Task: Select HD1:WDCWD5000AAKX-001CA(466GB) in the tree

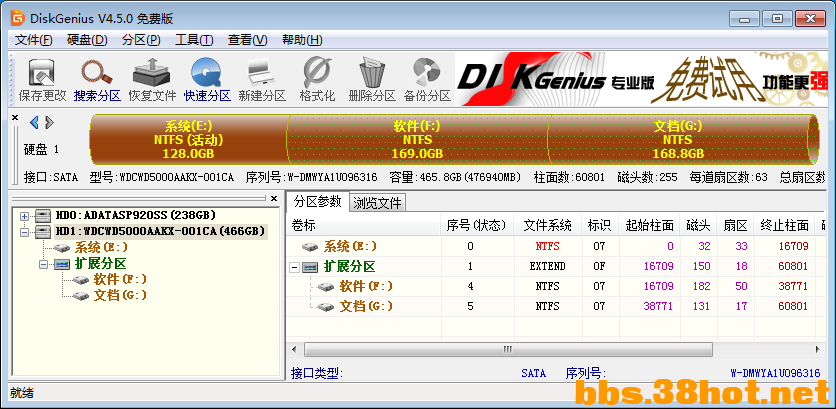Action: point(160,231)
